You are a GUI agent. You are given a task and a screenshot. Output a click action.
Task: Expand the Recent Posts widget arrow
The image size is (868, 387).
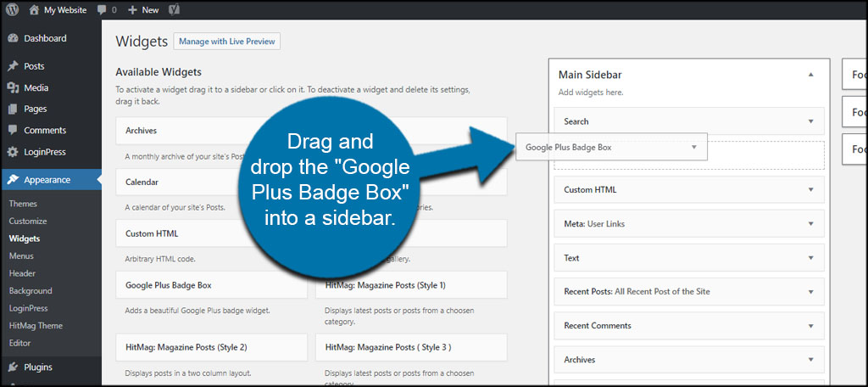(x=811, y=292)
